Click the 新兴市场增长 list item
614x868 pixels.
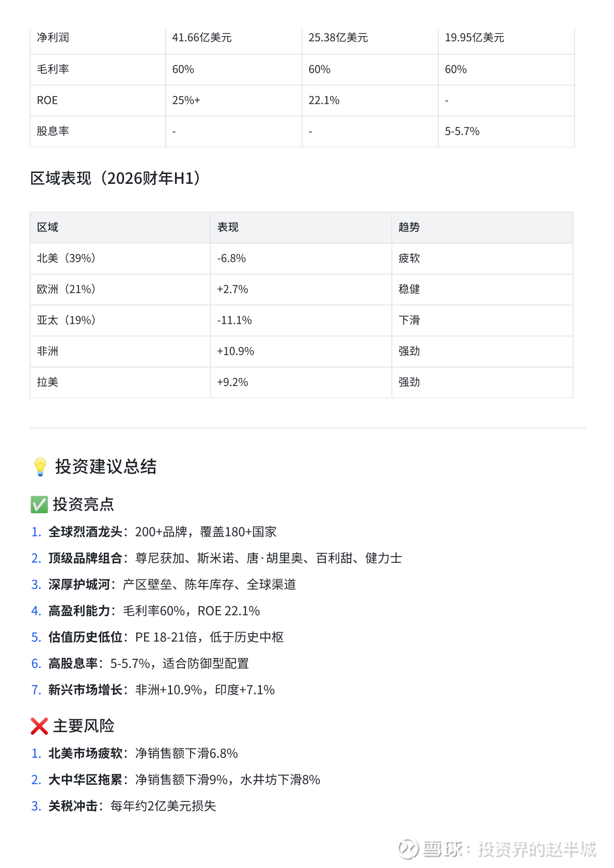(x=161, y=690)
